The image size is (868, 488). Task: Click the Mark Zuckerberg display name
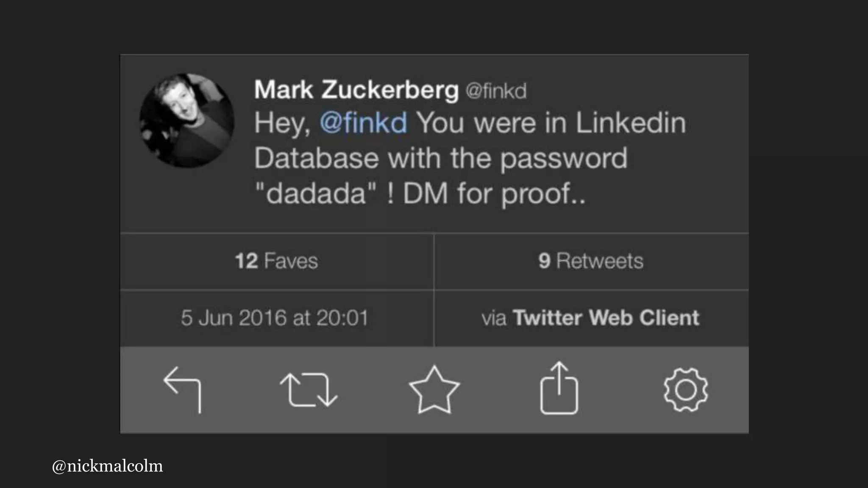(x=356, y=90)
